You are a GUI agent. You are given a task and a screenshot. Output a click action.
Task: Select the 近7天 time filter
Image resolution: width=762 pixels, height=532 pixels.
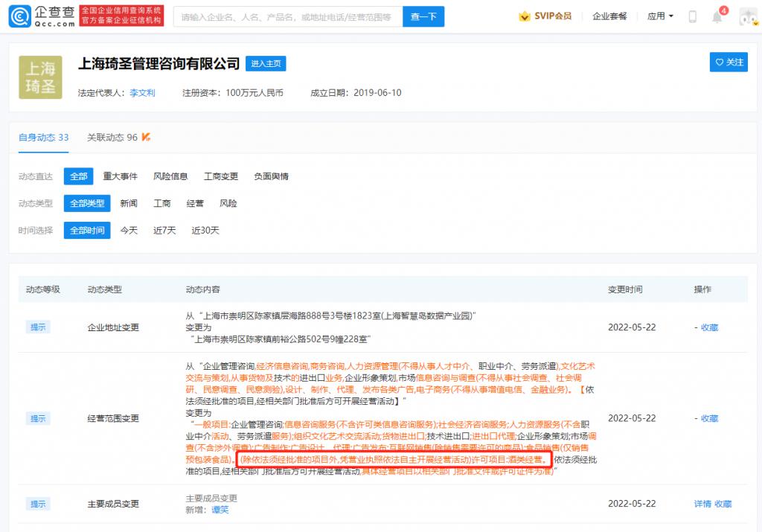click(x=164, y=230)
